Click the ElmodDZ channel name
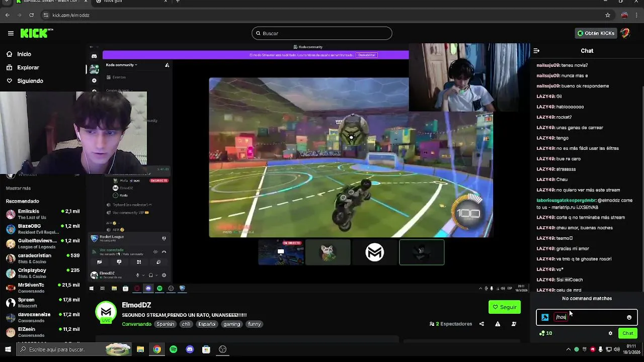644x362 pixels. pos(136,305)
